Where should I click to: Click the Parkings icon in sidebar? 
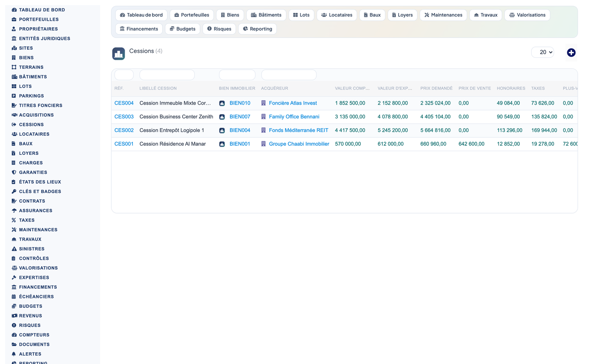14,96
